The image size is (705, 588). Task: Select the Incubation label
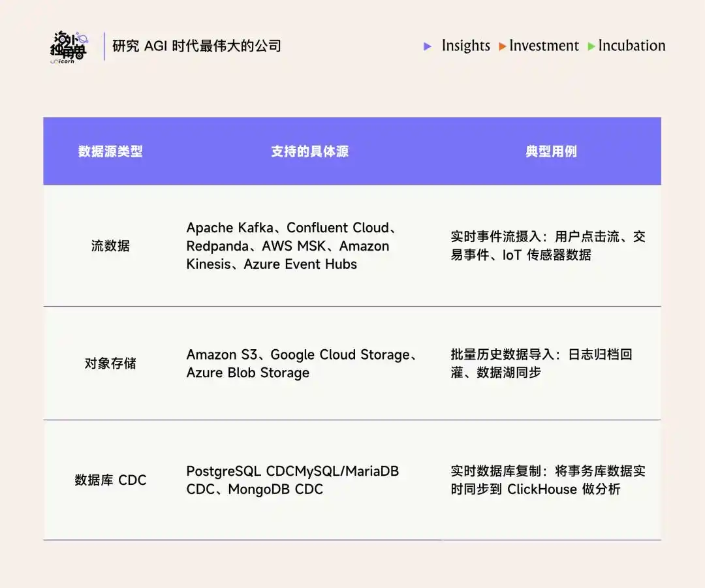pos(632,46)
